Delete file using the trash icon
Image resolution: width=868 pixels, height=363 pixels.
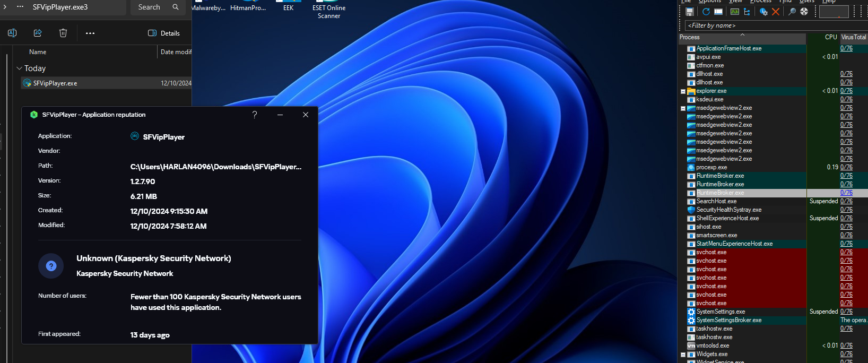click(63, 33)
